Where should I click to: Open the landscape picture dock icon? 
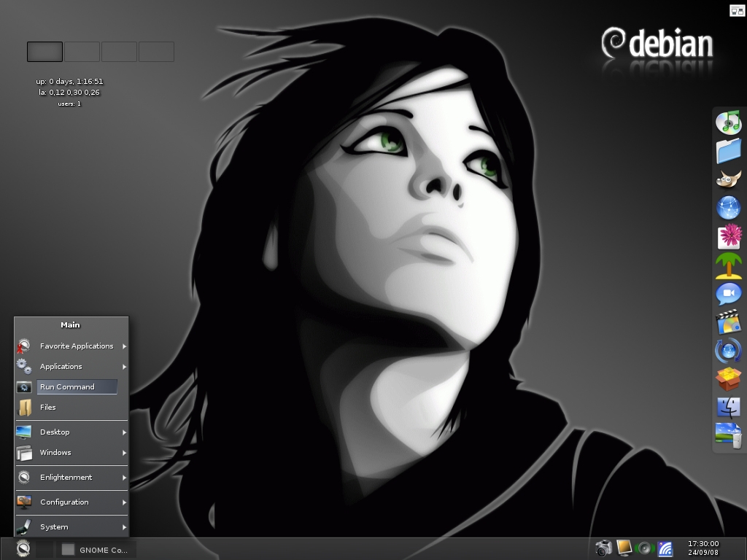point(729,436)
